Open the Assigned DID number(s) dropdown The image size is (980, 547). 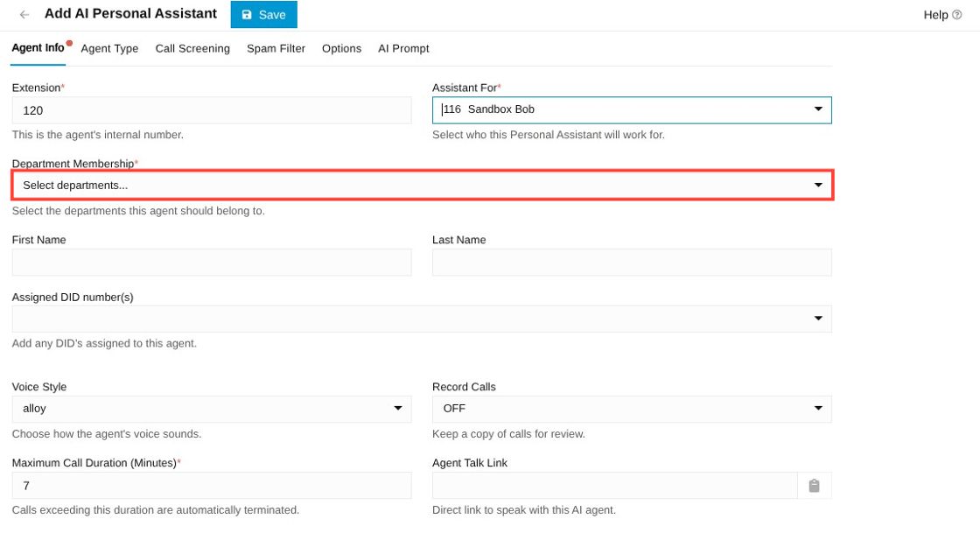(422, 319)
